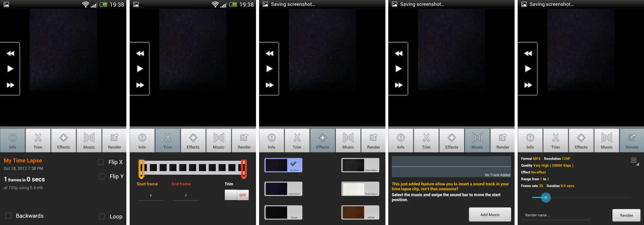This screenshot has width=644, height=225.
Task: Enable the Flip Y checkbox
Action: 102,176
